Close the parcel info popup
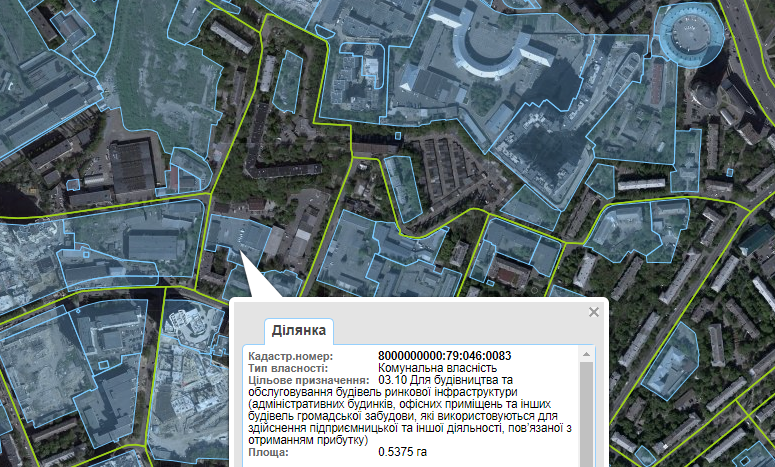The image size is (775, 467). point(594,312)
